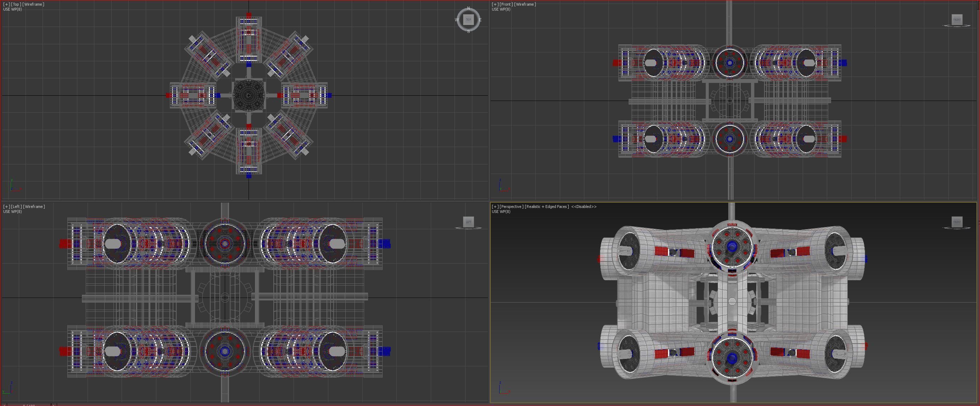Open the [+] menu of the Perspective viewport

coord(495,207)
